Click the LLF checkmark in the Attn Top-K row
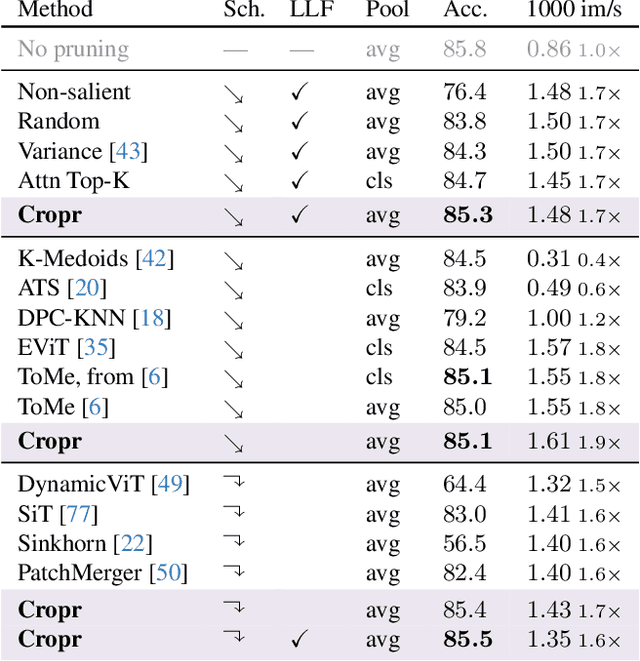This screenshot has height=661, width=640. 299,181
